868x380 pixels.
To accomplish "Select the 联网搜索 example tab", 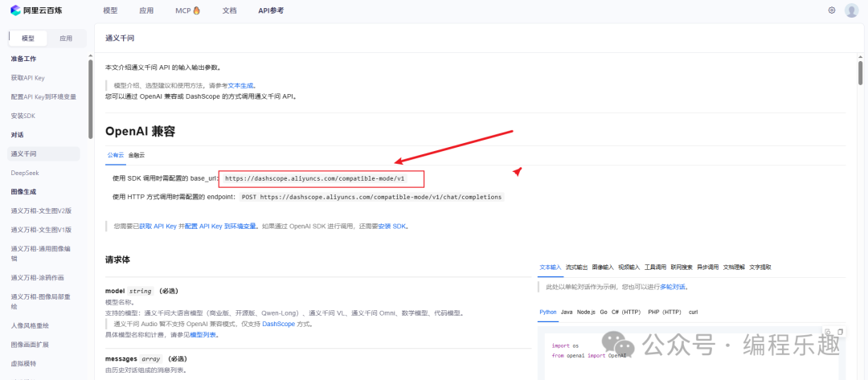I will (681, 268).
